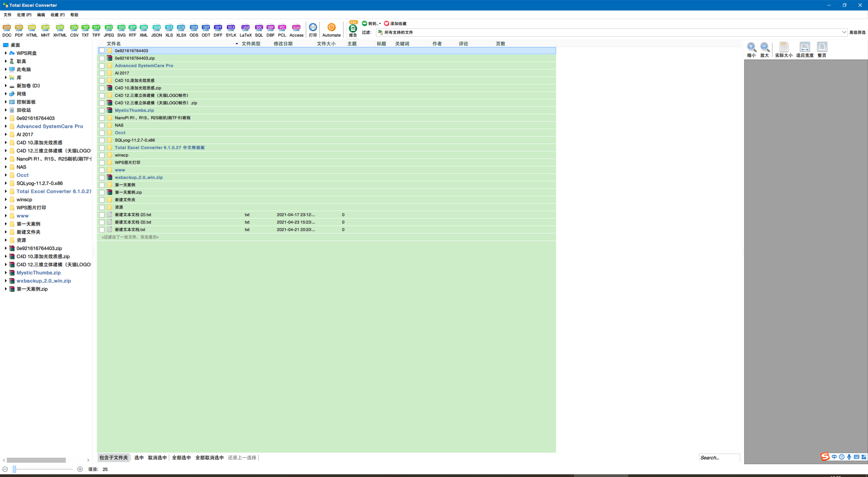Expand the Occt folder in tree
The height and width of the screenshot is (477, 868).
click(x=6, y=175)
